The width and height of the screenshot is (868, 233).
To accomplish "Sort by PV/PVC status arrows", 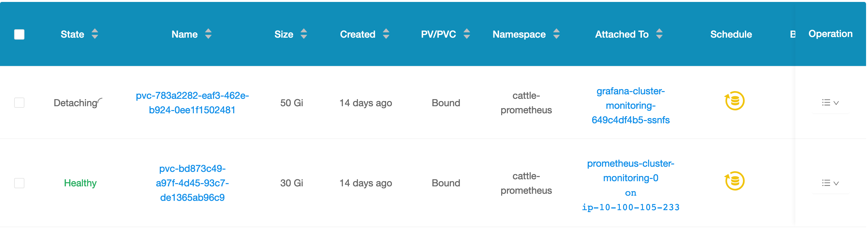I will coord(466,34).
